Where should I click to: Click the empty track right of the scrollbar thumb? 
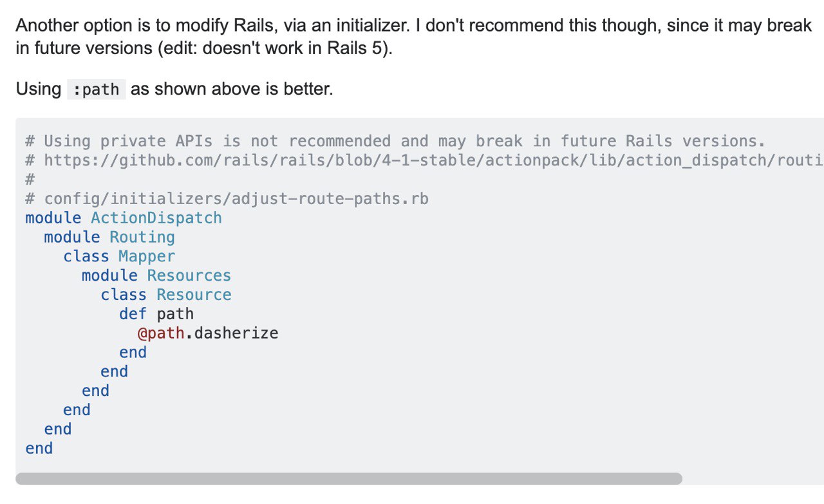[753, 478]
